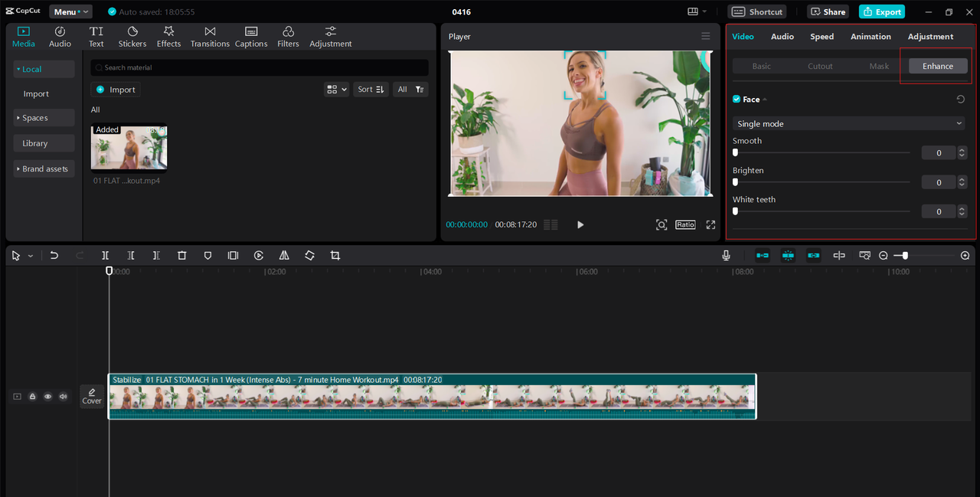
Task: Open the Library section
Action: point(44,143)
